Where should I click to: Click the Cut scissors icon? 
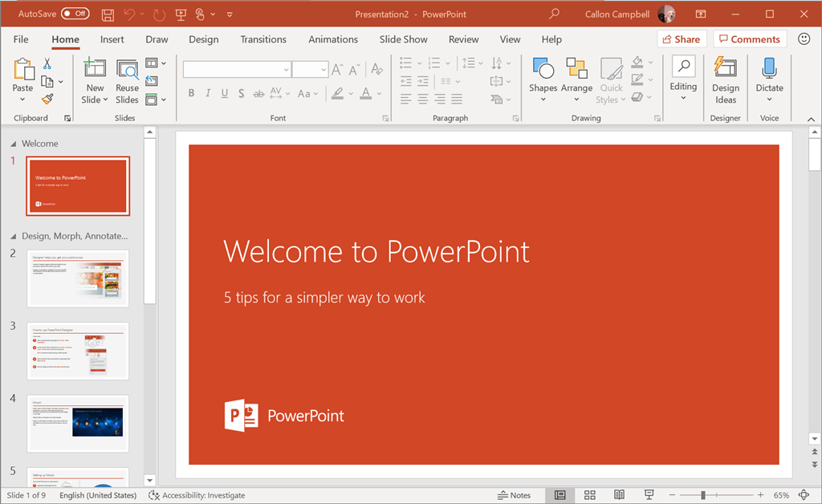tap(47, 64)
